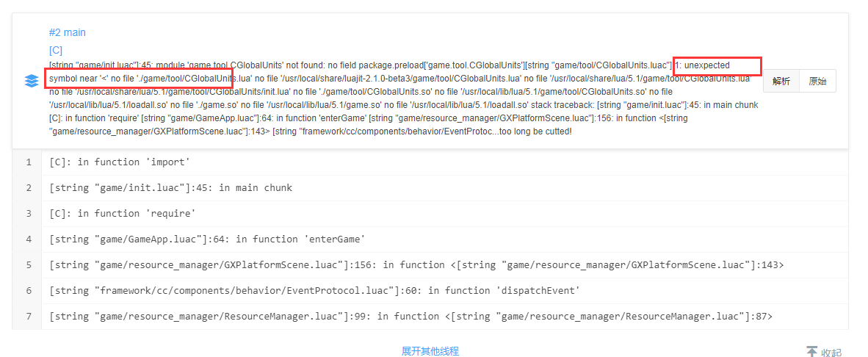Click line number 4 in the gutter

point(28,239)
